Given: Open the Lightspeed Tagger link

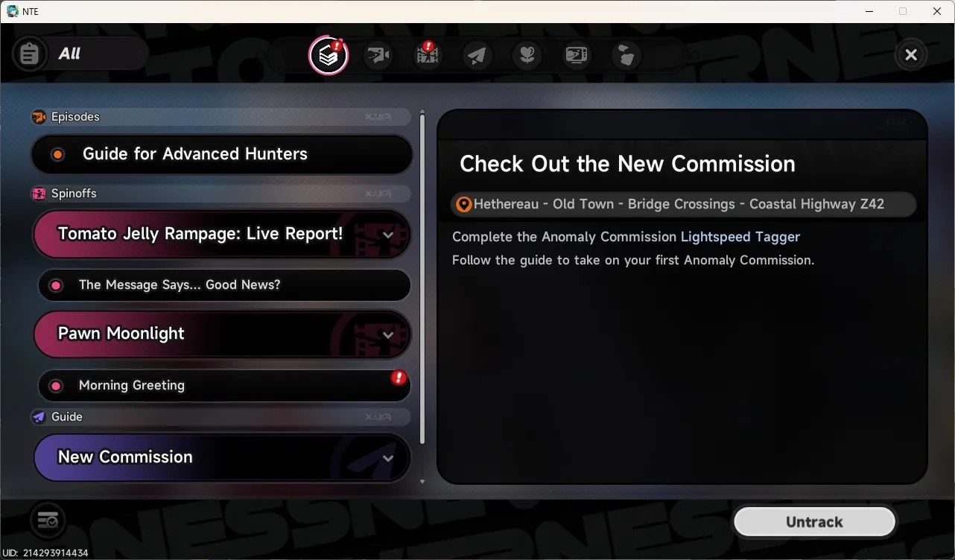Looking at the screenshot, I should point(740,237).
